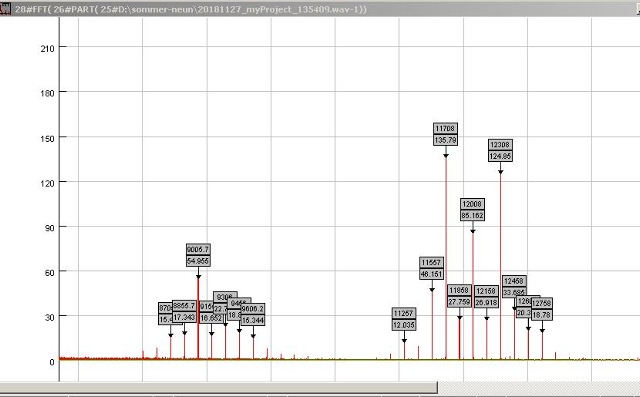Click the horizontal scrollbar thumb below the plot
The image size is (640, 397).
(x=219, y=388)
